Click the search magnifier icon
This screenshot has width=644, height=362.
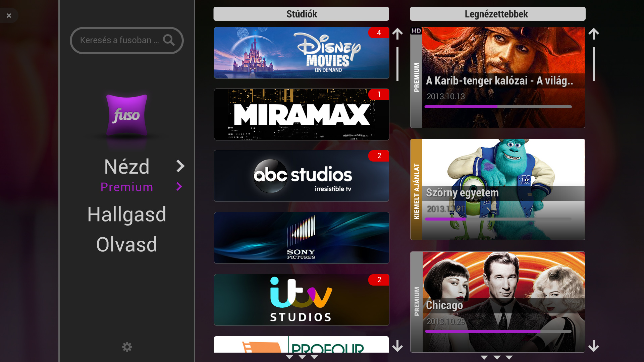[x=169, y=40]
